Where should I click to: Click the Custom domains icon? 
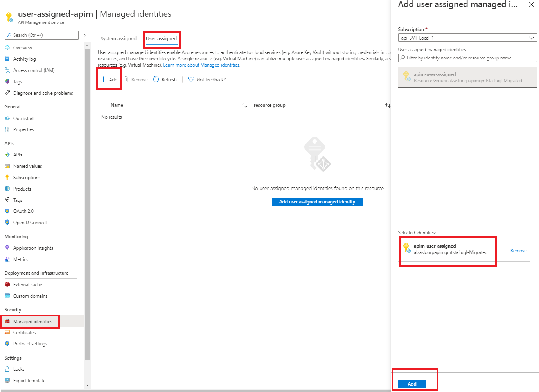(7, 296)
